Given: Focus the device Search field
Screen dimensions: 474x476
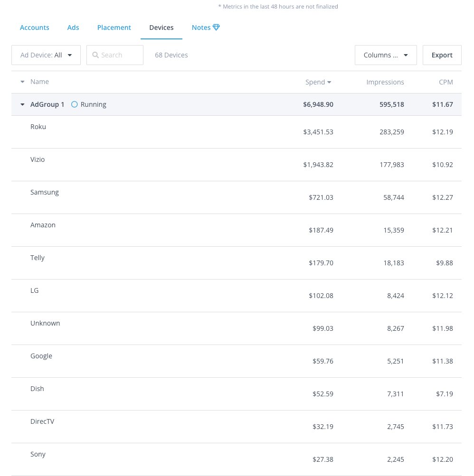Looking at the screenshot, I should [x=119, y=55].
